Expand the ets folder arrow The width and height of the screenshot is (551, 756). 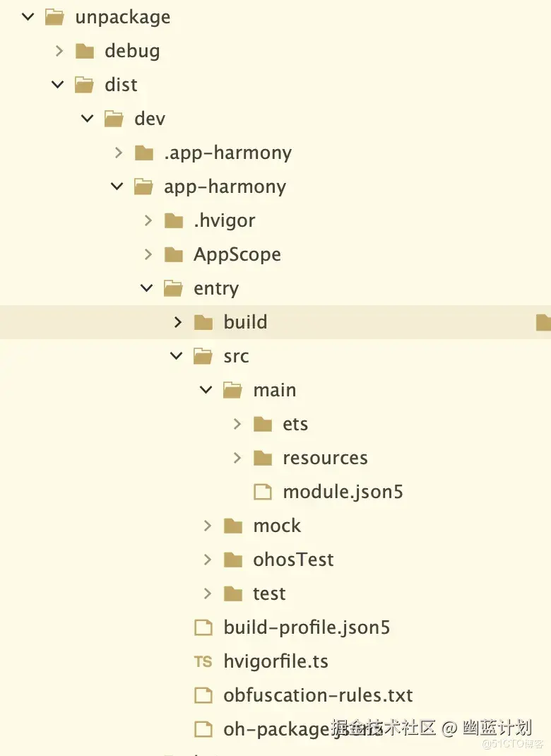(237, 424)
